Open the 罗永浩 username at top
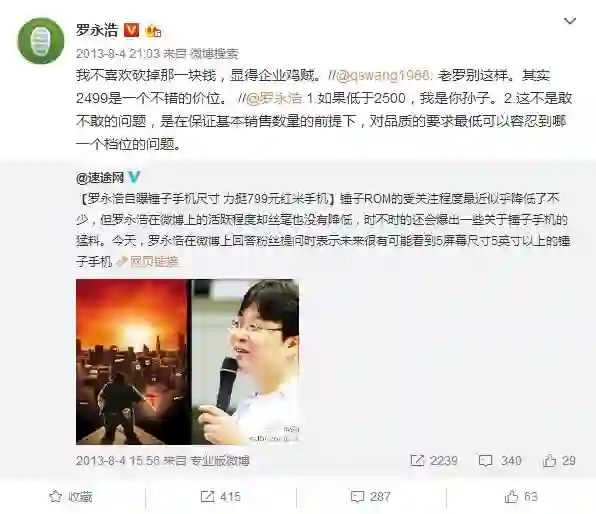The image size is (596, 514). tap(97, 30)
